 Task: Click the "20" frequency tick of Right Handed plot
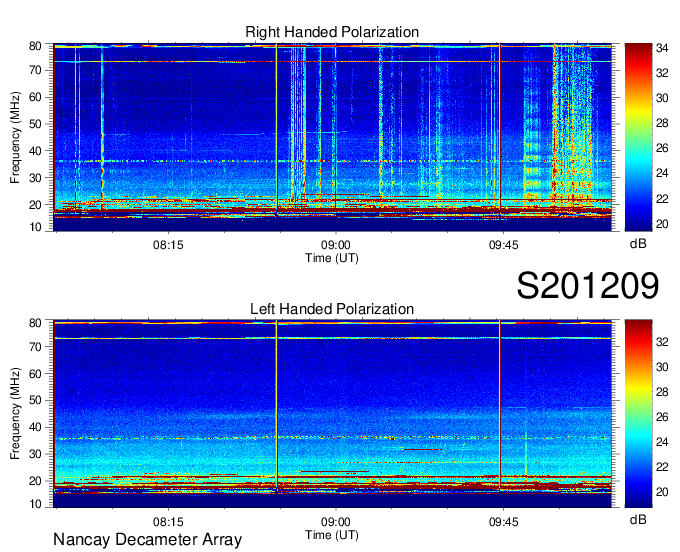pyautogui.click(x=35, y=205)
